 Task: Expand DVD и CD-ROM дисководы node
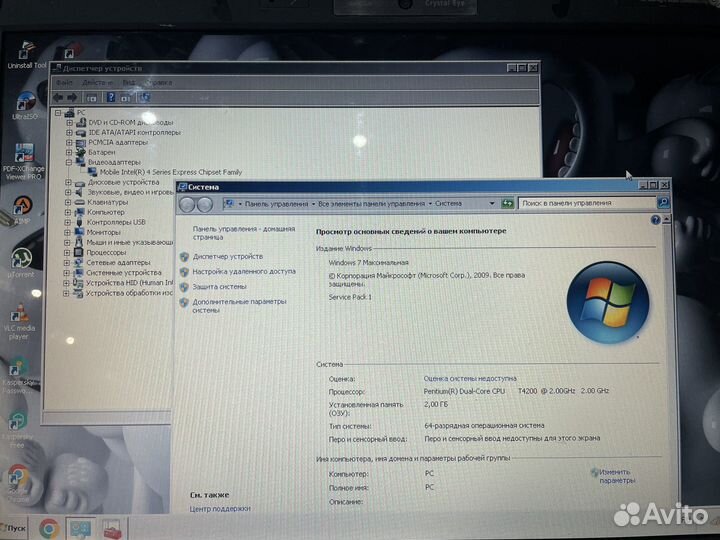coord(69,123)
